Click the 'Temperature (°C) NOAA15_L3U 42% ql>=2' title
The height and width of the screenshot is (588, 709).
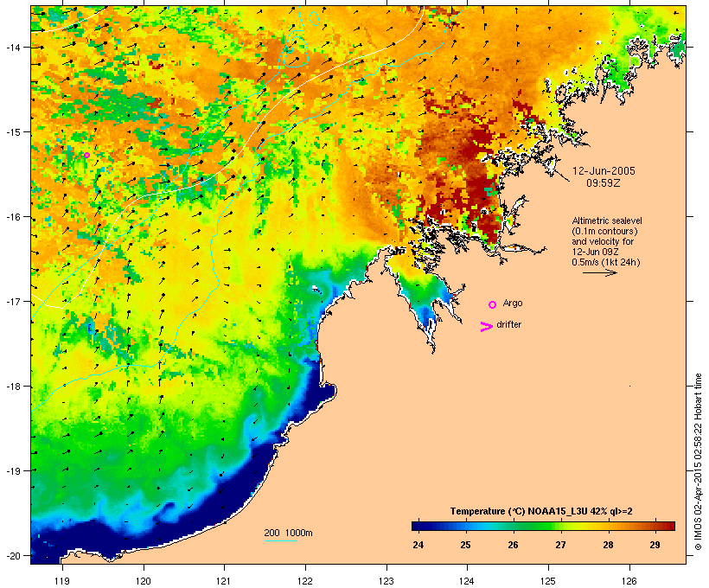pos(541,512)
